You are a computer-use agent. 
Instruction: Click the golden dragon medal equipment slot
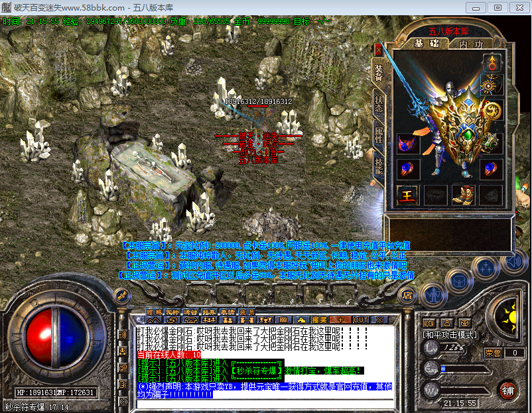(x=492, y=111)
